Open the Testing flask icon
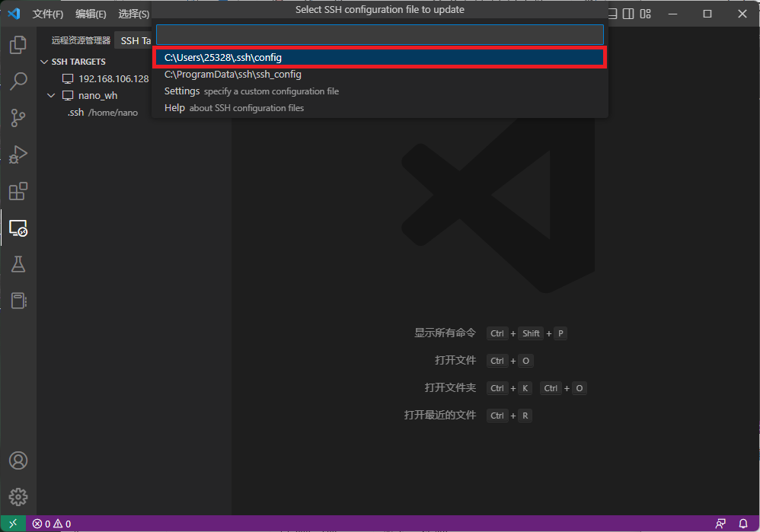 tap(18, 264)
